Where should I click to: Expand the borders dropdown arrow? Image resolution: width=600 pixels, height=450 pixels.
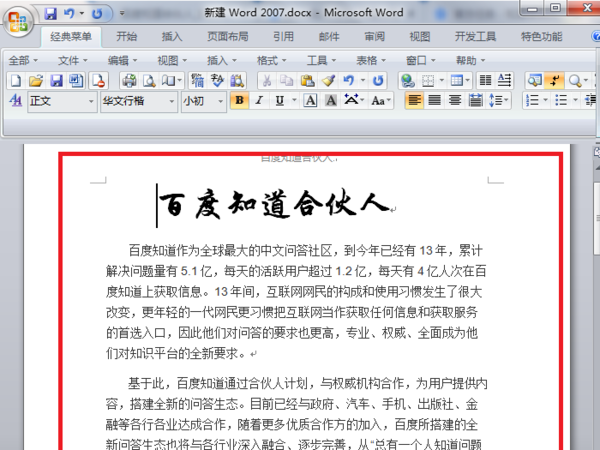[442, 81]
